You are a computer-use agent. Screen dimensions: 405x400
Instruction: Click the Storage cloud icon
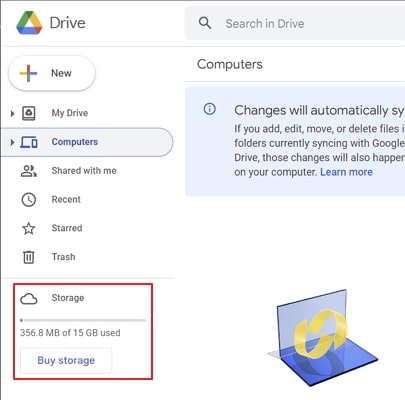click(x=29, y=299)
